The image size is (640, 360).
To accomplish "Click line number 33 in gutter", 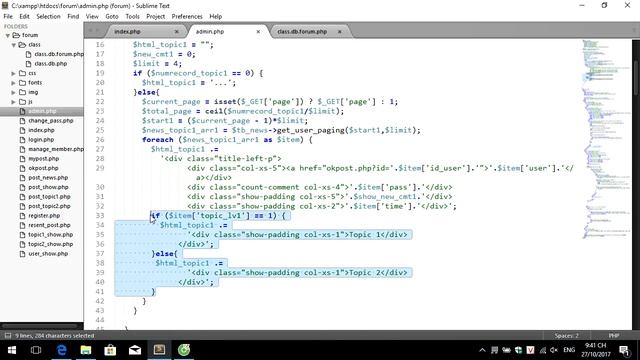I will coord(100,216).
